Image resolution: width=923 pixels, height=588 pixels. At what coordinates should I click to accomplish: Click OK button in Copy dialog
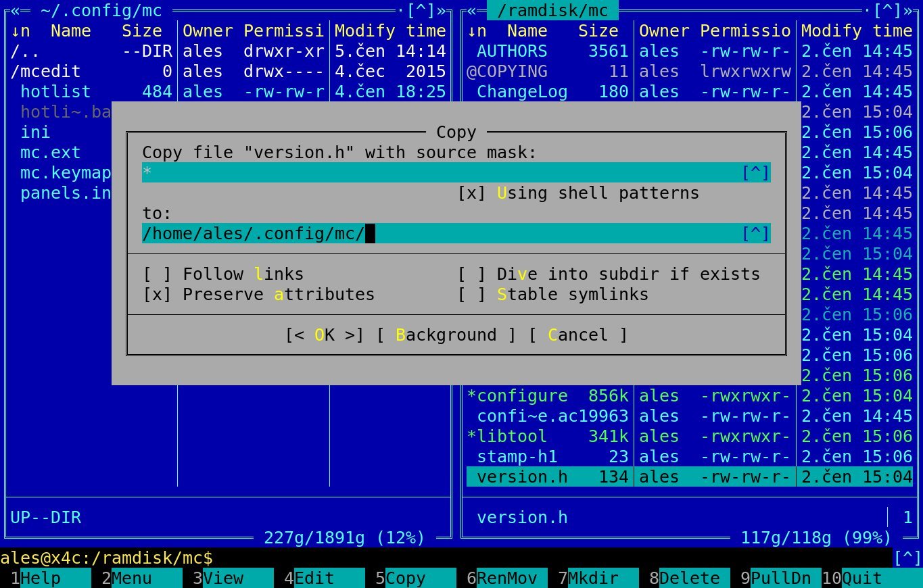click(x=324, y=335)
